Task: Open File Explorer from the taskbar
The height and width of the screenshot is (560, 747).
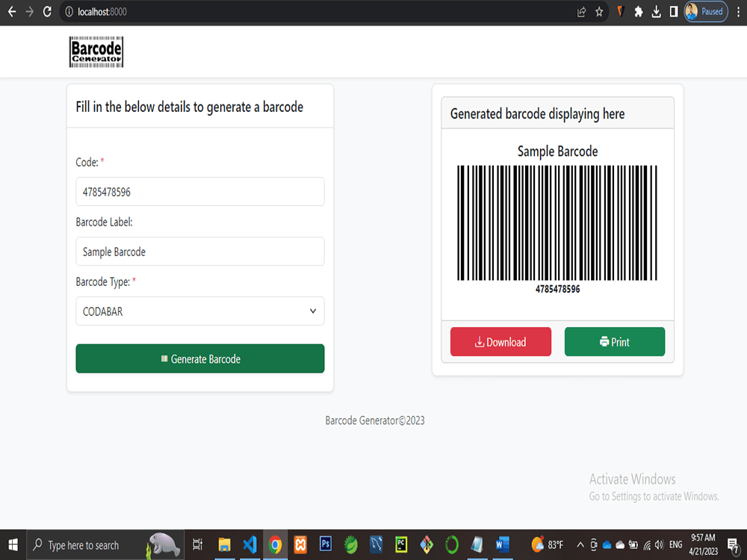Action: point(224,544)
